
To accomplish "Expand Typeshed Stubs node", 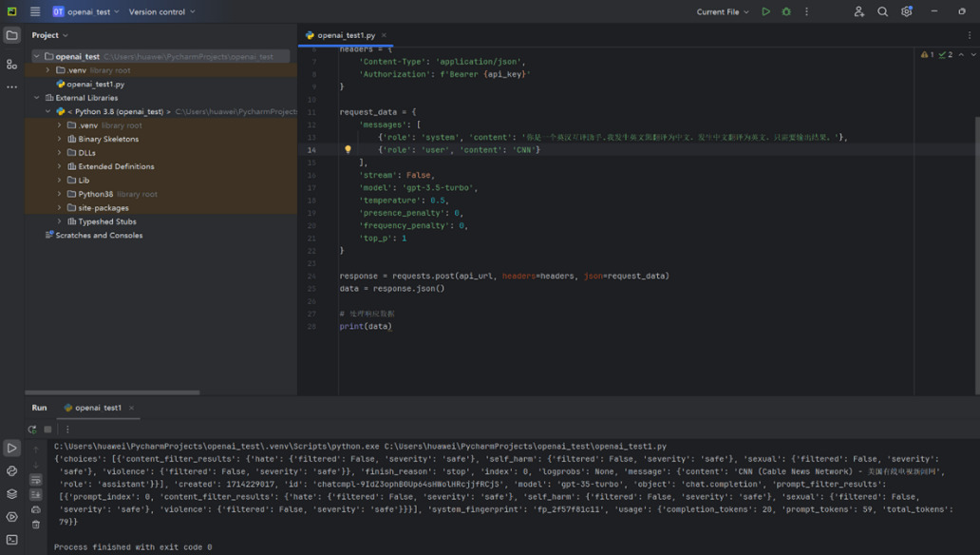I will click(60, 221).
